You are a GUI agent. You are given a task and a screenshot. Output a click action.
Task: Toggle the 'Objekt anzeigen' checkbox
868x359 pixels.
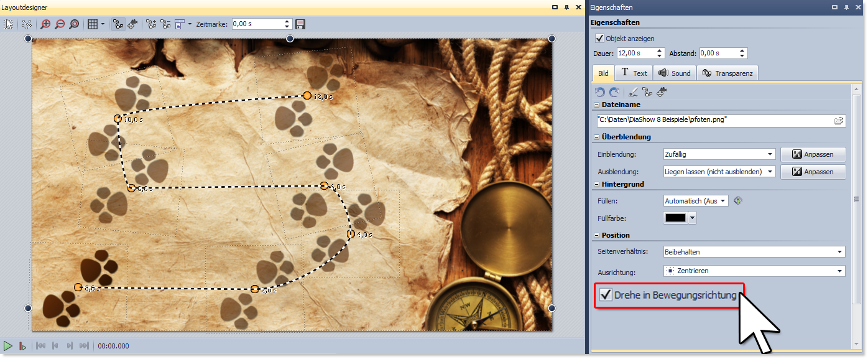pyautogui.click(x=599, y=39)
